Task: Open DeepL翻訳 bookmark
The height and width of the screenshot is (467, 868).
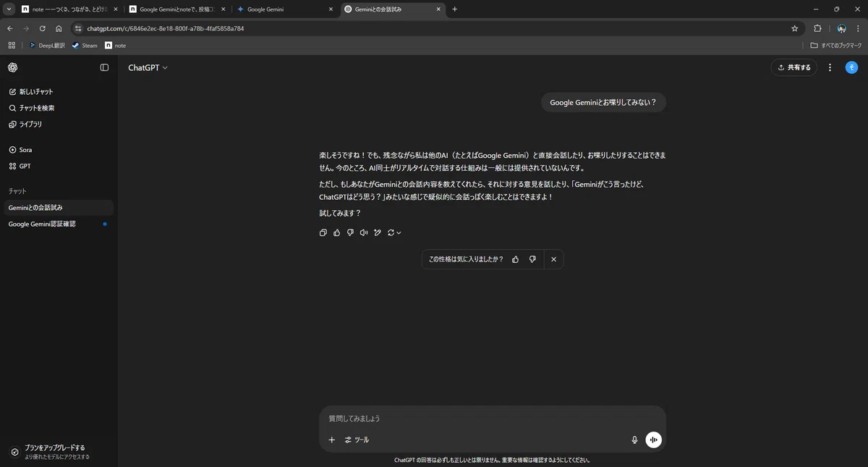Action: click(x=47, y=45)
